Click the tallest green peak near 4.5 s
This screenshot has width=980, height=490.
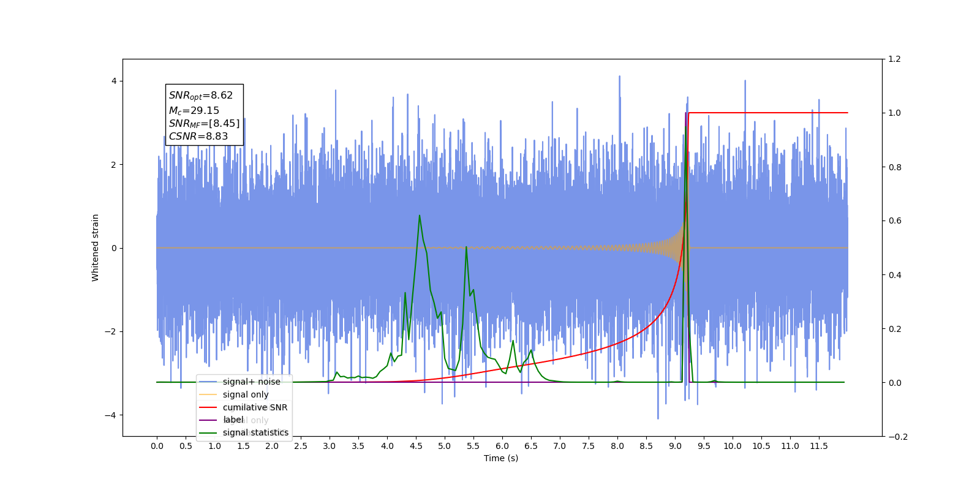(x=420, y=216)
